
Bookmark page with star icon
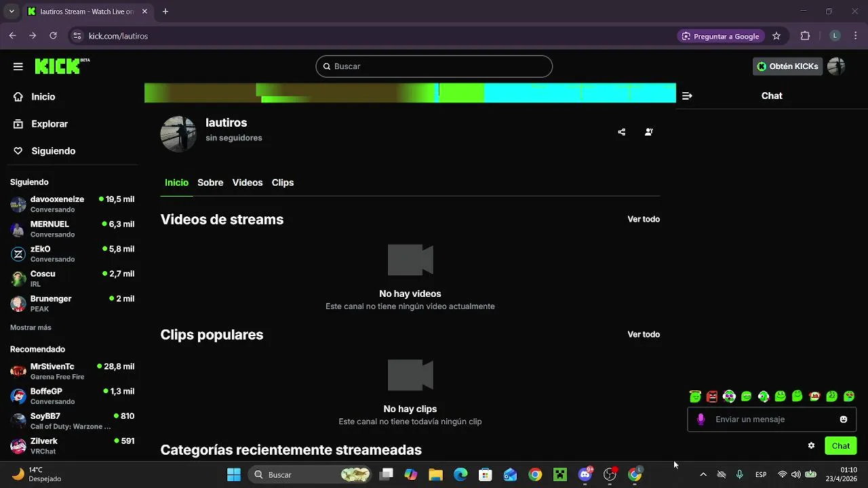tap(776, 36)
